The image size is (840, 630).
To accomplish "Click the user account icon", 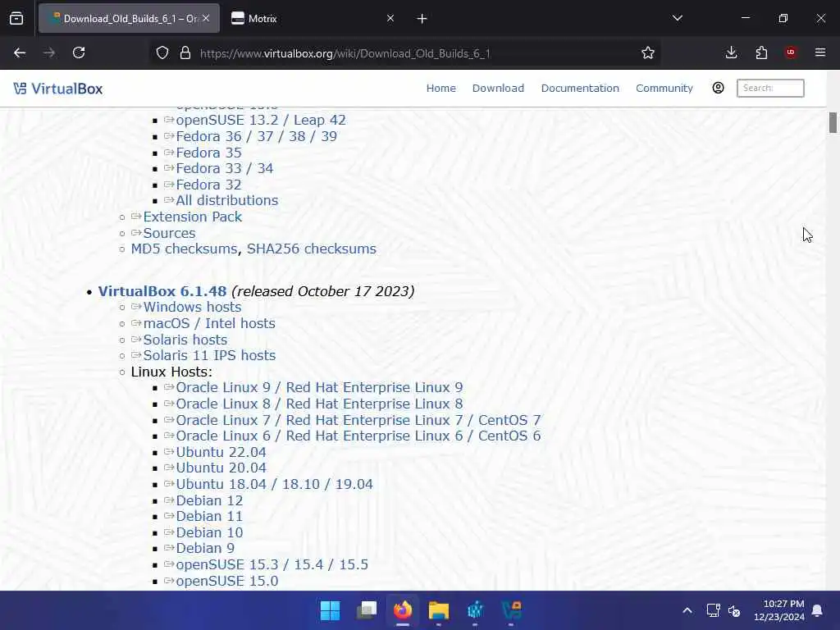I will pos(719,88).
